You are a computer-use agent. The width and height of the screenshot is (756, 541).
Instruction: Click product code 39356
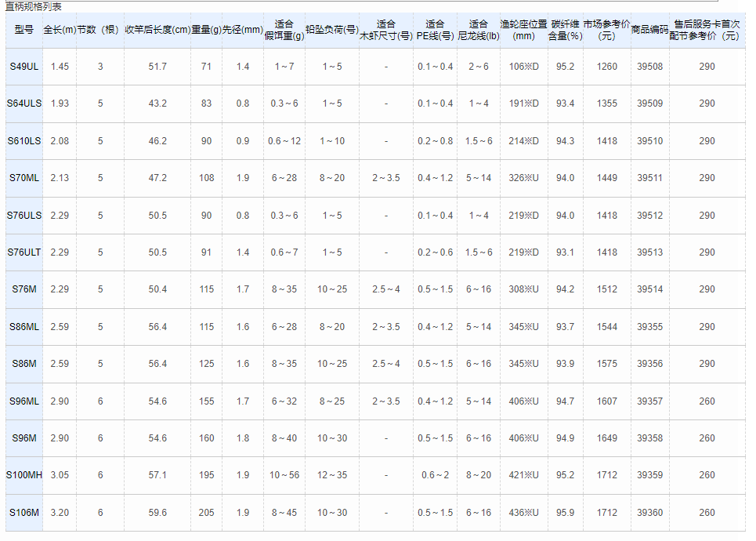[650, 363]
